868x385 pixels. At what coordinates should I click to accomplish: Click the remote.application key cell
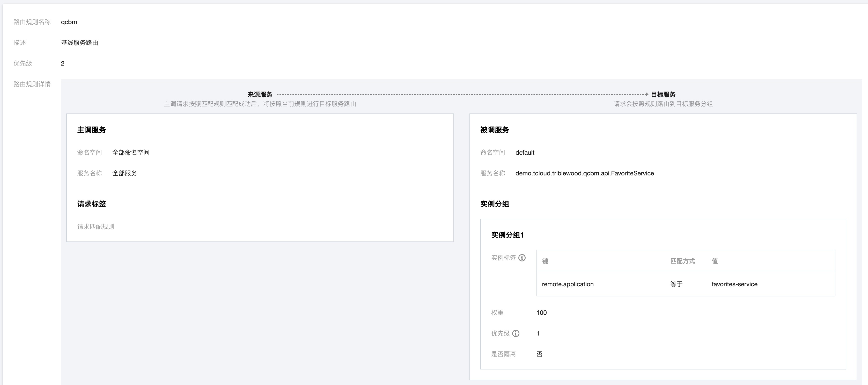point(568,284)
